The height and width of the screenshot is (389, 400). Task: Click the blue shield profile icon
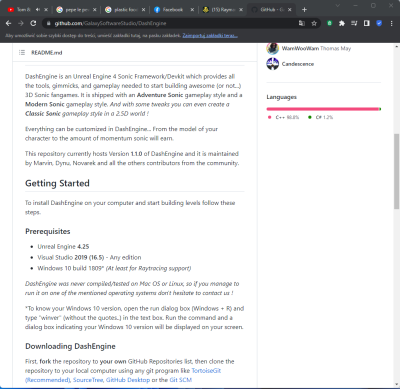(x=379, y=23)
